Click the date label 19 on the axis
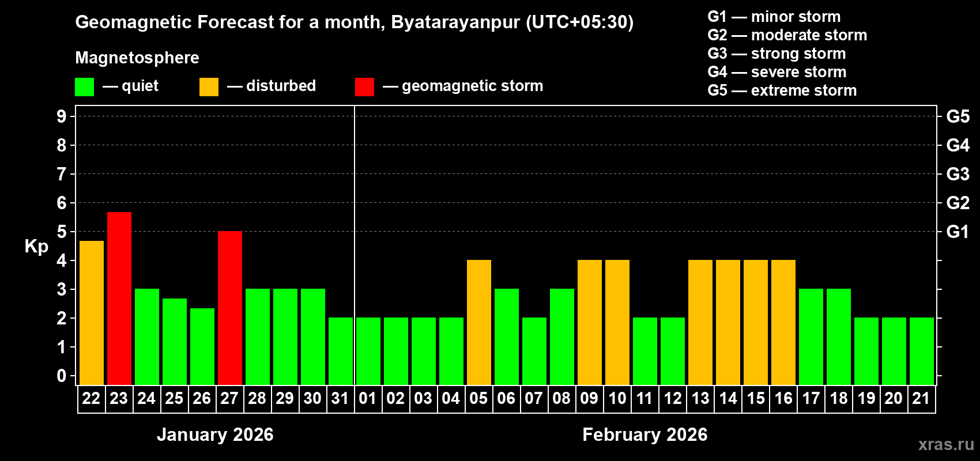This screenshot has width=980, height=461. click(x=866, y=399)
